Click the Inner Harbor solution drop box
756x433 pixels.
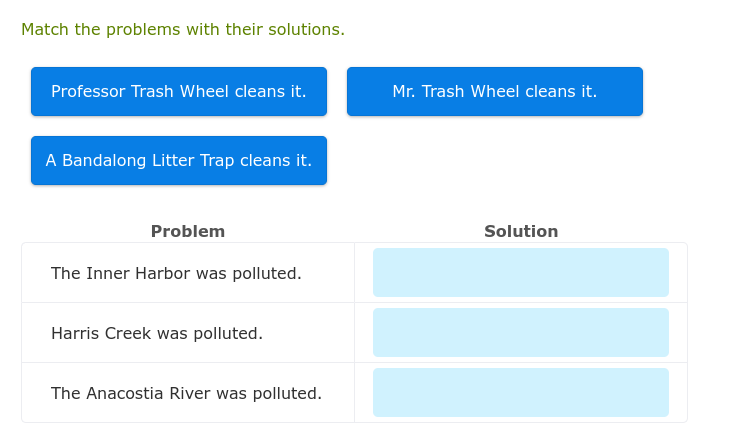coord(520,273)
